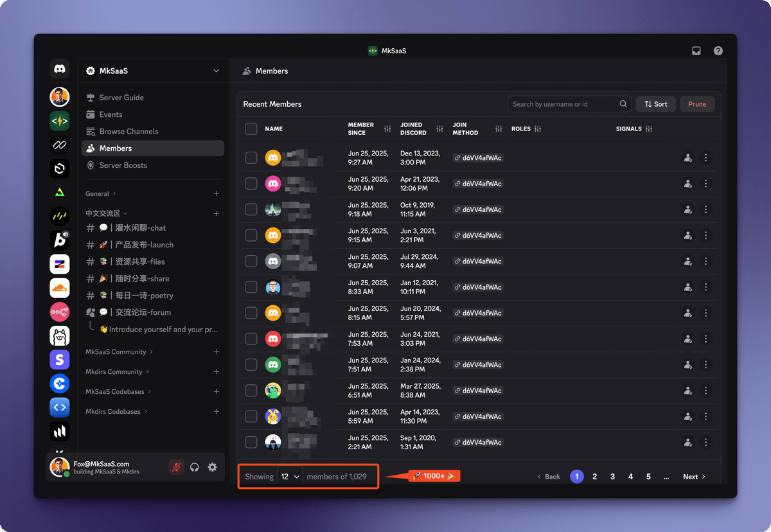Open the MkSaaS green lightning server icon

tap(60, 120)
